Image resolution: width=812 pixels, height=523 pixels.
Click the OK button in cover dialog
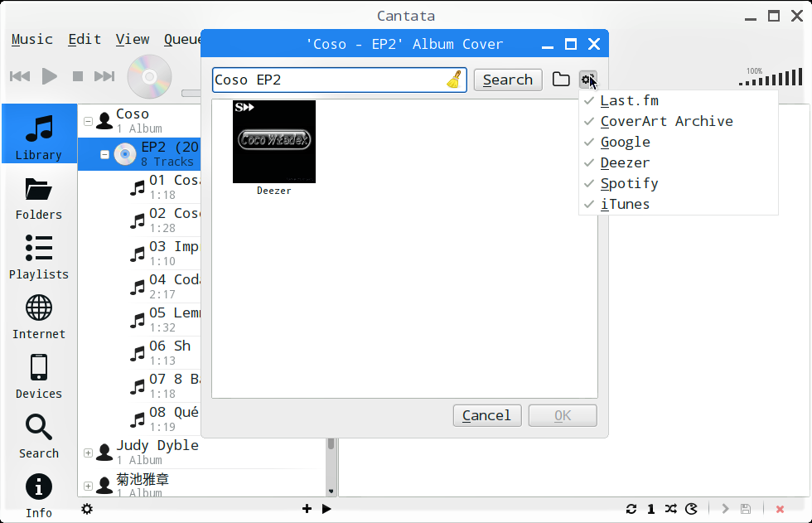563,415
